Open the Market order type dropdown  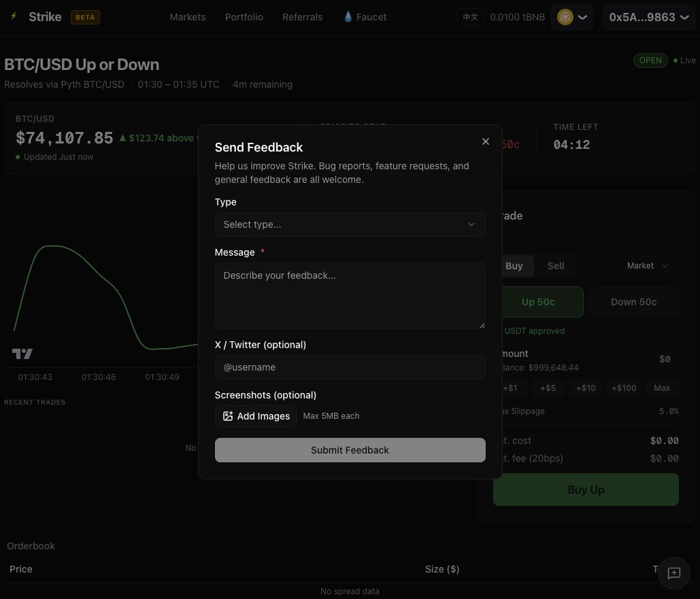648,266
